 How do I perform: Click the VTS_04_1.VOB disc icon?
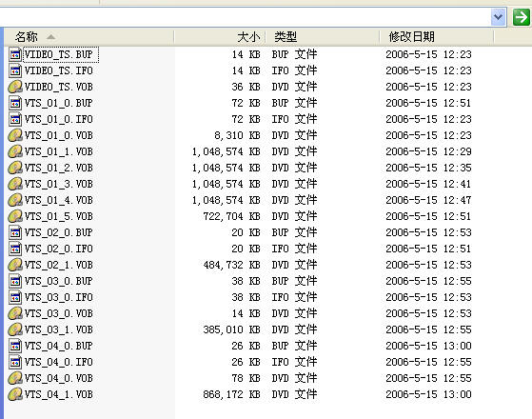(x=15, y=394)
